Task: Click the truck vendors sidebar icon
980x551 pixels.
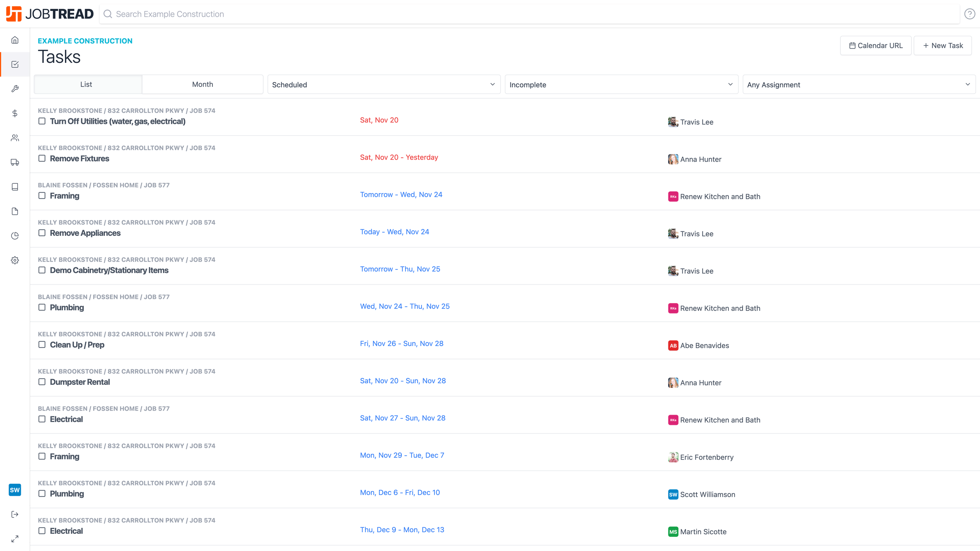Action: point(15,162)
